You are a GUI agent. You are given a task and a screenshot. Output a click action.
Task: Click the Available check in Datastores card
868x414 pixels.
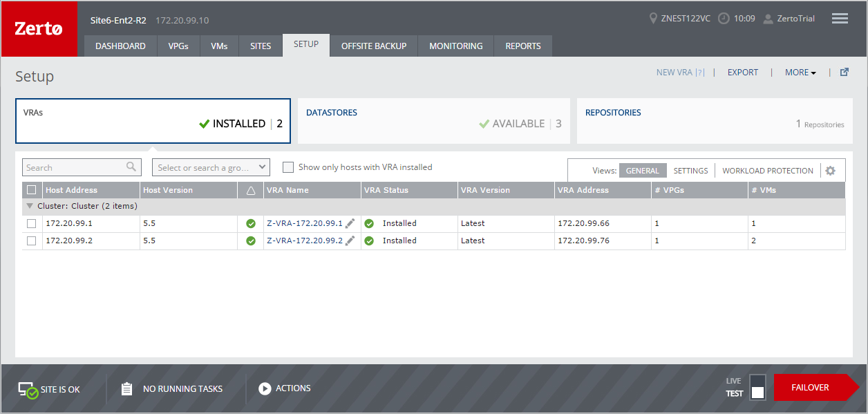484,124
